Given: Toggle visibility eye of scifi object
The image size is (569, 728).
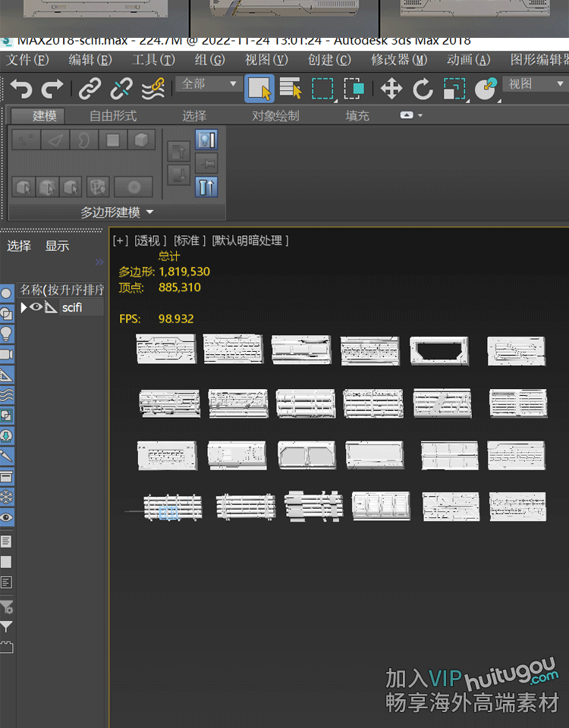Looking at the screenshot, I should [36, 307].
